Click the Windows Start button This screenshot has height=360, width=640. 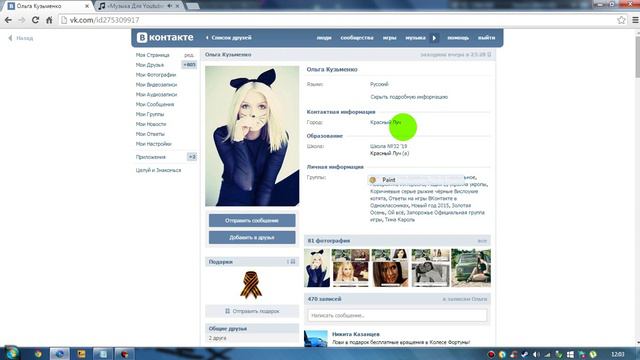(x=12, y=353)
